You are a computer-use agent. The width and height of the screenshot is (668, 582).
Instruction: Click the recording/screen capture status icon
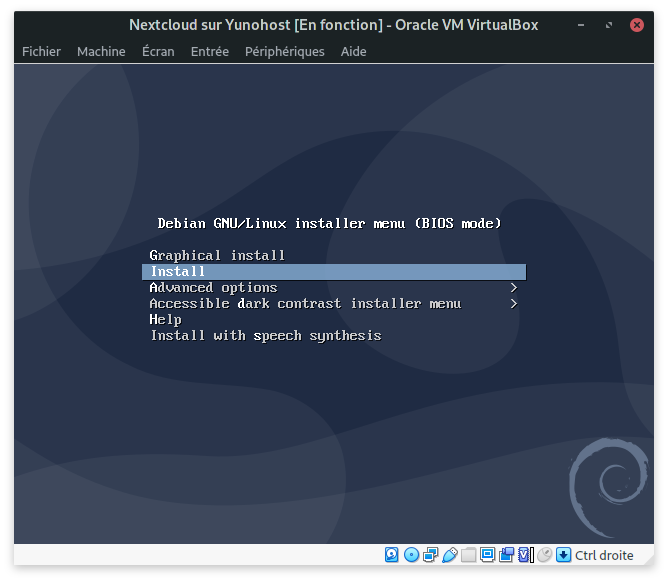click(x=507, y=555)
